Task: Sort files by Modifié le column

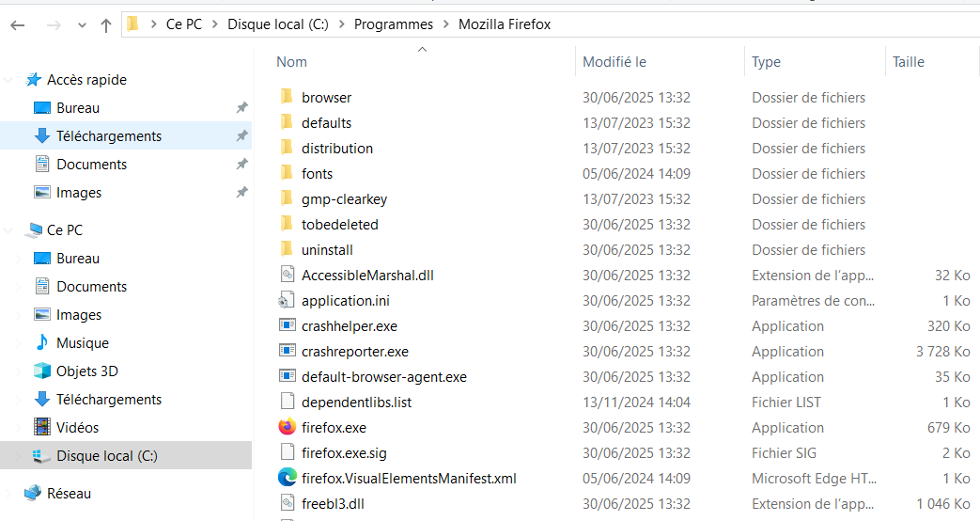Action: pyautogui.click(x=614, y=62)
